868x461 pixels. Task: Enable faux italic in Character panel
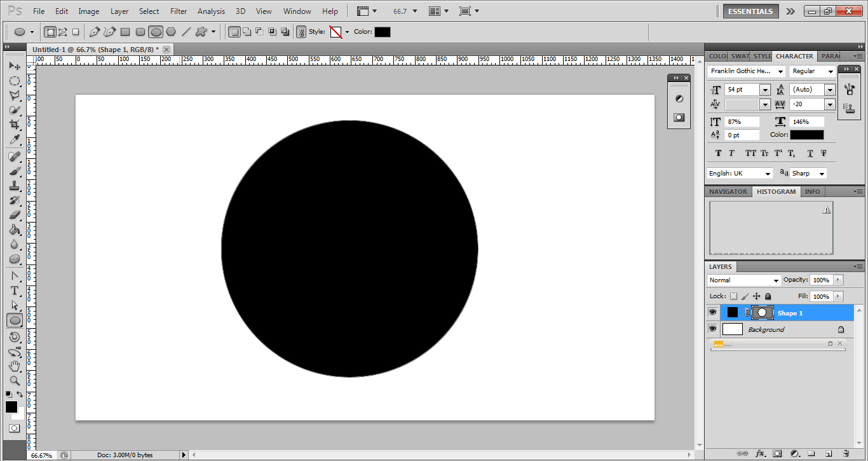(x=731, y=153)
